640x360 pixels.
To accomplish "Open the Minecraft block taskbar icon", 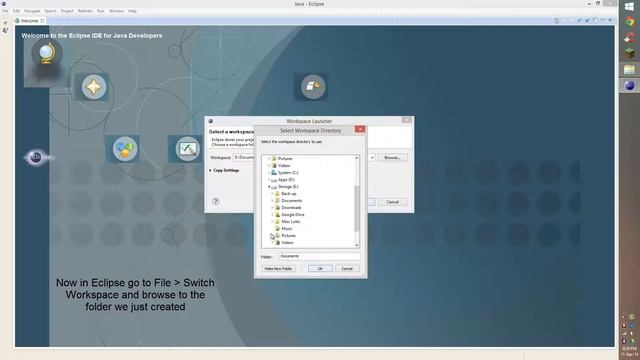I will tap(629, 53).
